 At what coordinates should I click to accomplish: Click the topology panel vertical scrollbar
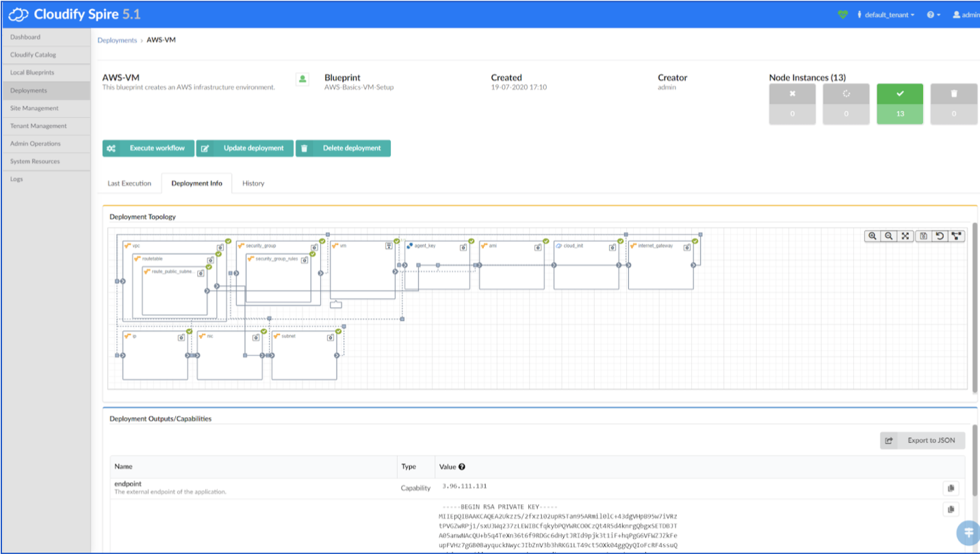pyautogui.click(x=975, y=307)
